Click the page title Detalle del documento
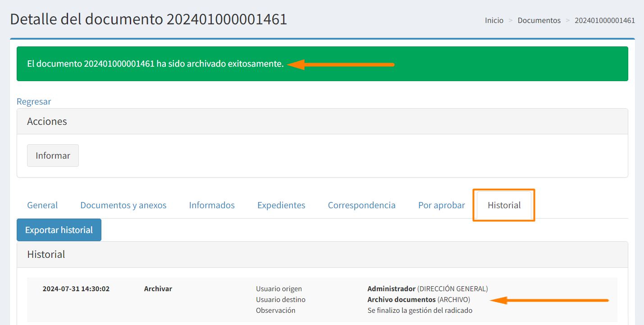 point(149,19)
